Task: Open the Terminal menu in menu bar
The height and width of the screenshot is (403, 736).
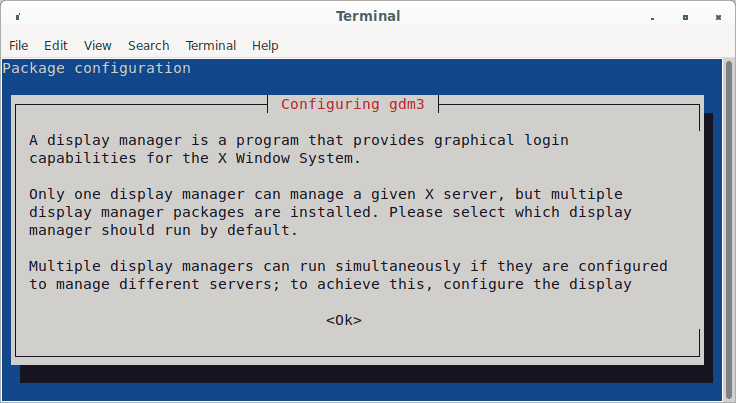Action: 211,46
